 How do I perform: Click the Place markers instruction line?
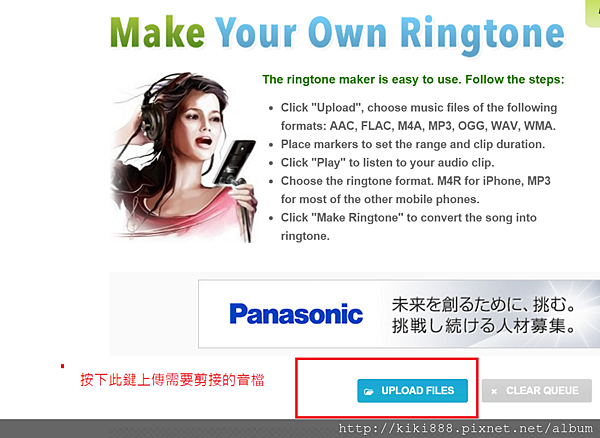click(x=413, y=144)
